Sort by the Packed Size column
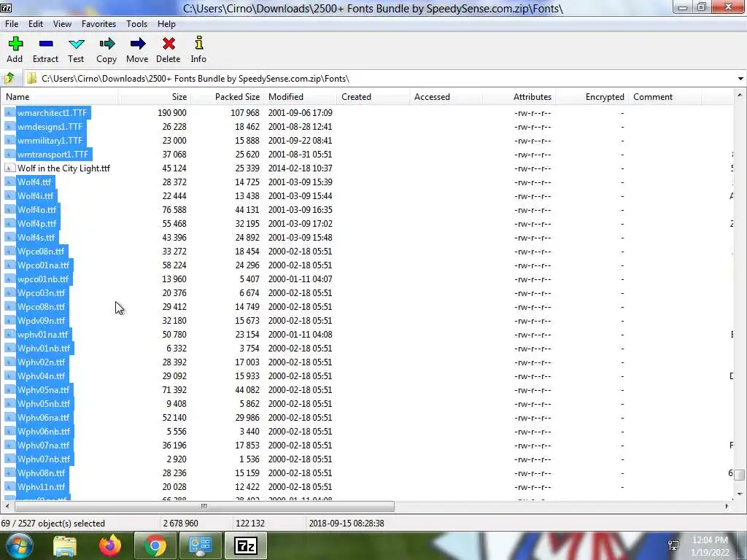The width and height of the screenshot is (747, 560). click(228, 97)
